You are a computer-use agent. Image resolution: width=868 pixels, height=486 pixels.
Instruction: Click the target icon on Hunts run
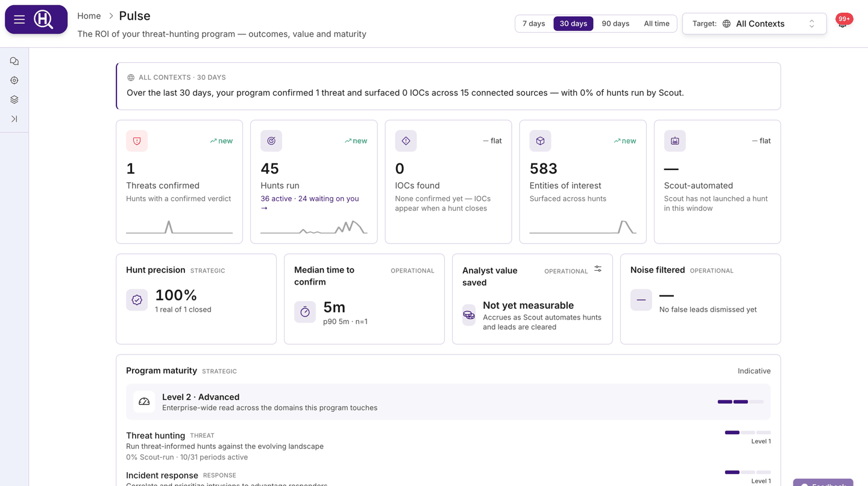coord(271,140)
